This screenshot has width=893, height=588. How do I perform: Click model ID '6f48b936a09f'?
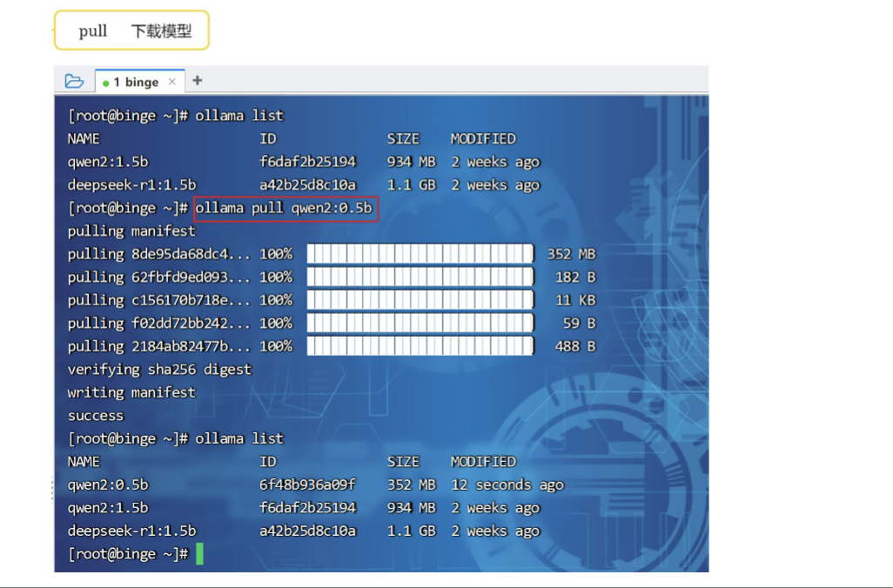(x=307, y=485)
